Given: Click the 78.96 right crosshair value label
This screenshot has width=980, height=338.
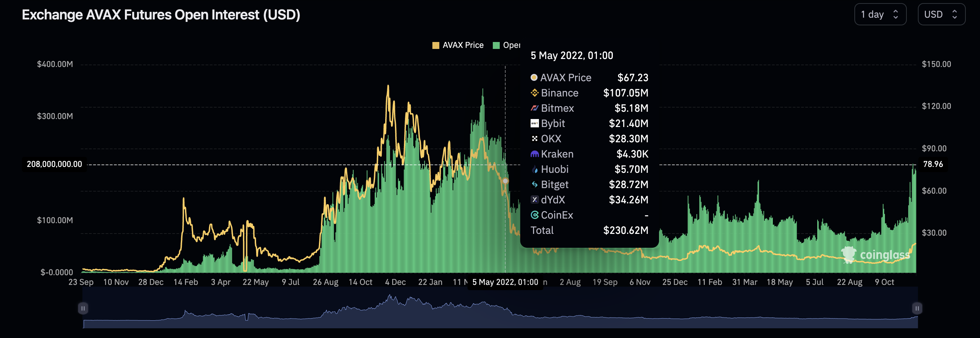Looking at the screenshot, I should 933,164.
